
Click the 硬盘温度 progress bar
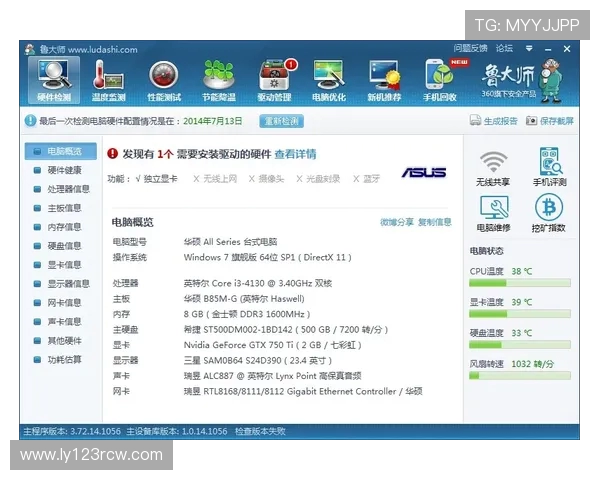click(520, 345)
